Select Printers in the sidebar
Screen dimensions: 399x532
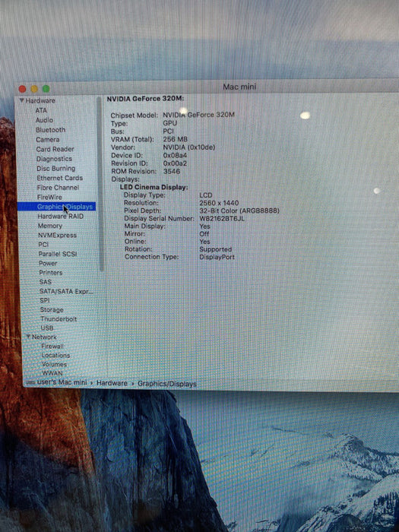[51, 273]
